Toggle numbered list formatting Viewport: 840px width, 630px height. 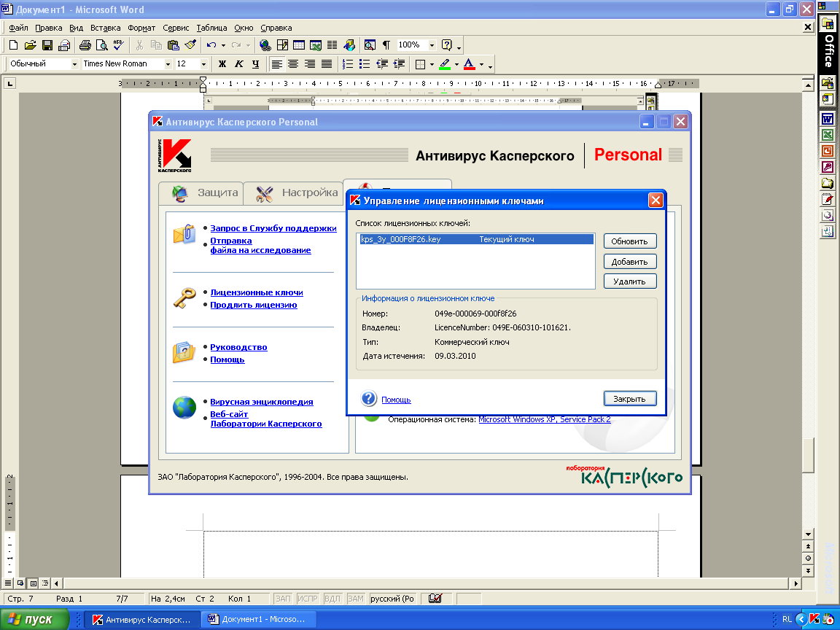[x=348, y=64]
